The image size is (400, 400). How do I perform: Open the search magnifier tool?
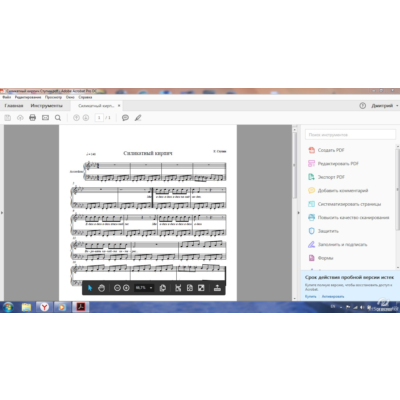coord(58,118)
